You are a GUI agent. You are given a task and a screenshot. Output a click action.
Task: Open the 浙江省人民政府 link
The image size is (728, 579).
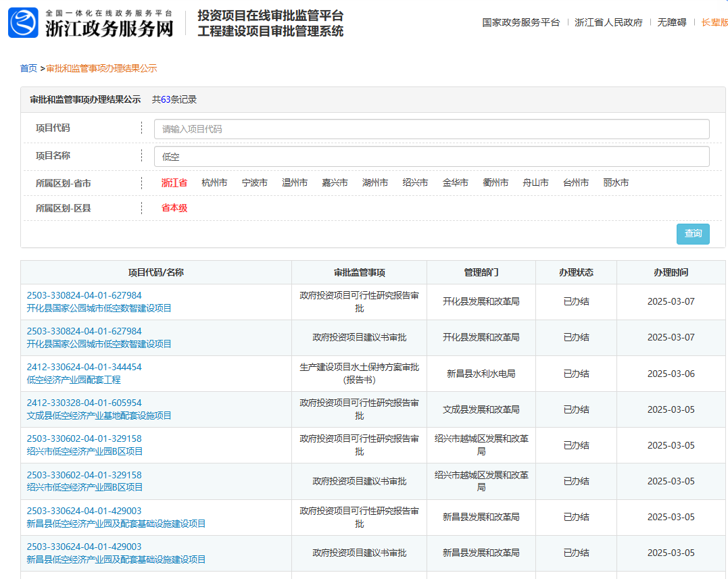pyautogui.click(x=608, y=22)
